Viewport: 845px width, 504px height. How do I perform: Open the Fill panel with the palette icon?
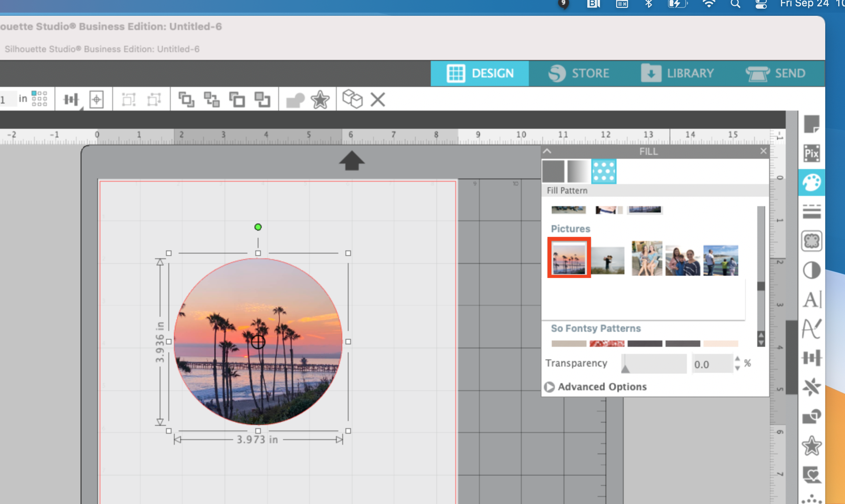click(811, 182)
